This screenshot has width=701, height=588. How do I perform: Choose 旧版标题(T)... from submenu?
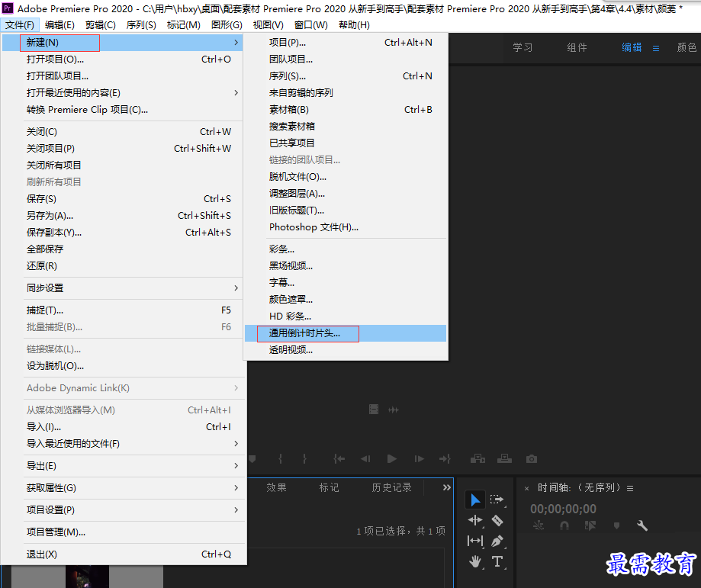point(346,210)
